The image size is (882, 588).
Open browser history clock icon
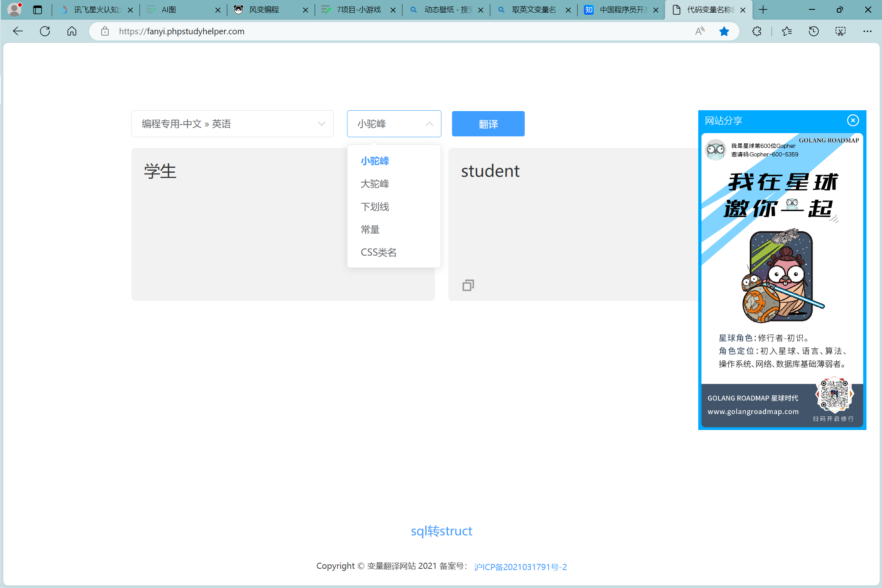click(x=813, y=31)
